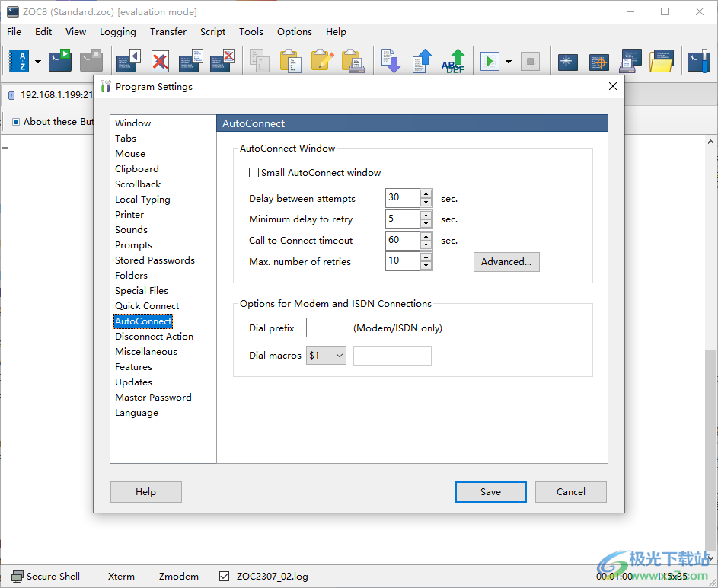Click the blue download arrow icon
The image size is (718, 588).
[x=391, y=61]
